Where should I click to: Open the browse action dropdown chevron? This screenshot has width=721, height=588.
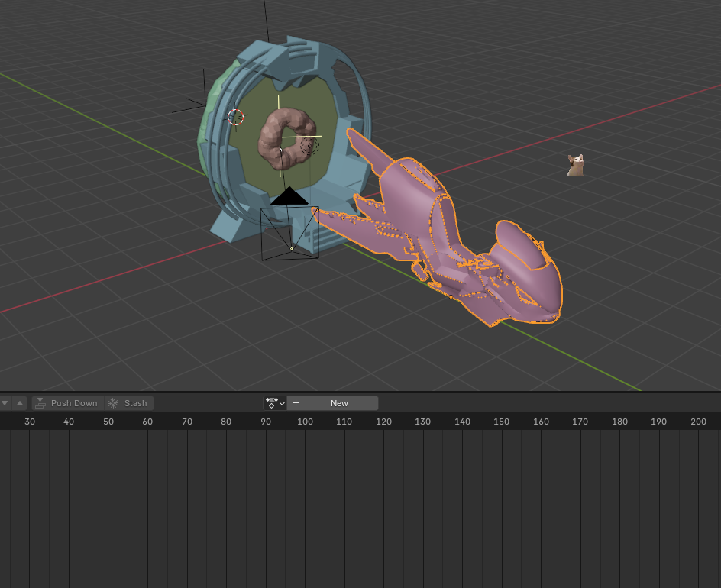pyautogui.click(x=281, y=403)
